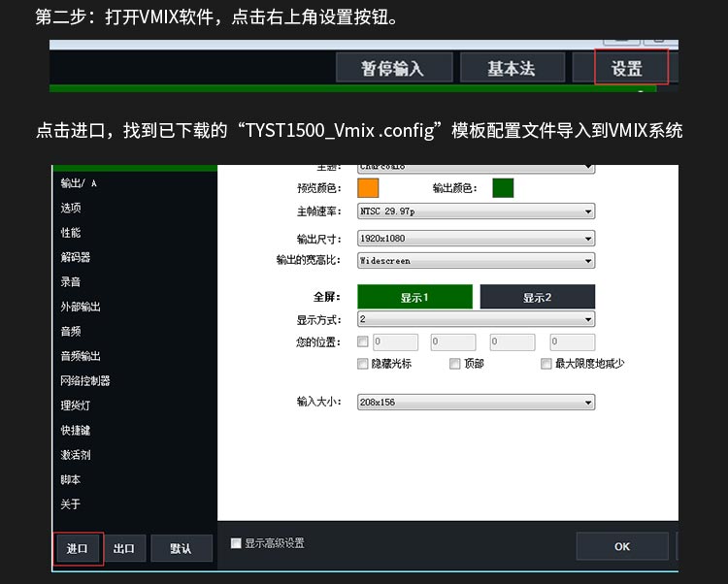
Task: Open the 网络控制器 settings category
Action: pyautogui.click(x=85, y=381)
